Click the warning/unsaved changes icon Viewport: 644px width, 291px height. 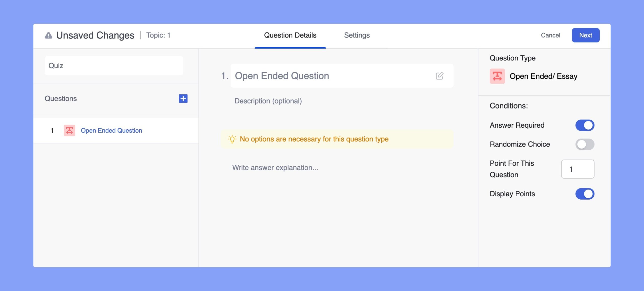pyautogui.click(x=48, y=34)
